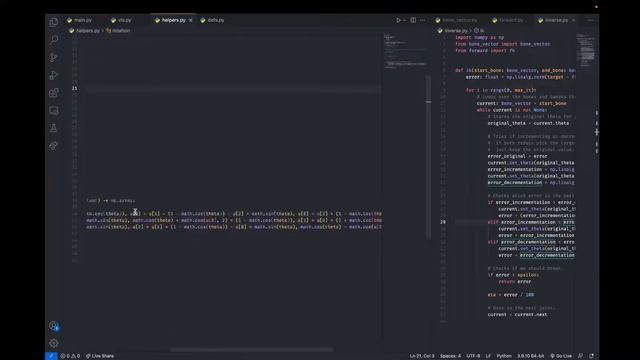The image size is (640, 360).
Task: Click 'eta = error / 100' line
Action: coord(511,295)
